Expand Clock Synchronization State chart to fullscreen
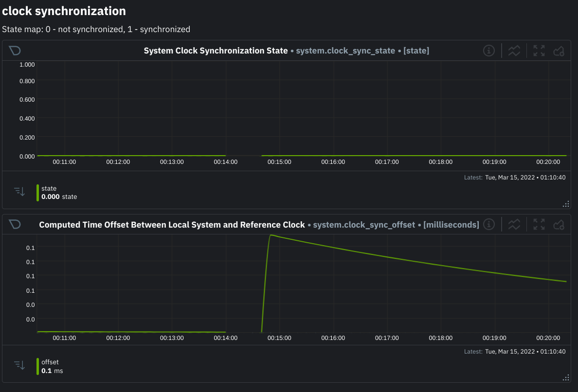 click(539, 51)
